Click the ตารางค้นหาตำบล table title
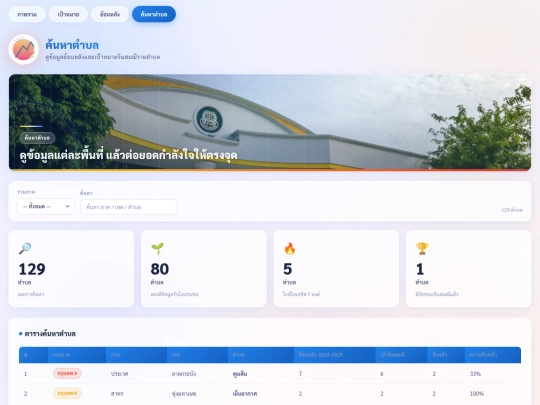 click(x=50, y=334)
